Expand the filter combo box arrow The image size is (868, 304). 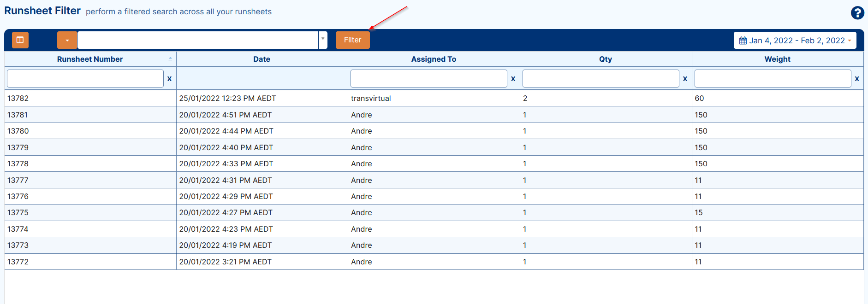[323, 40]
